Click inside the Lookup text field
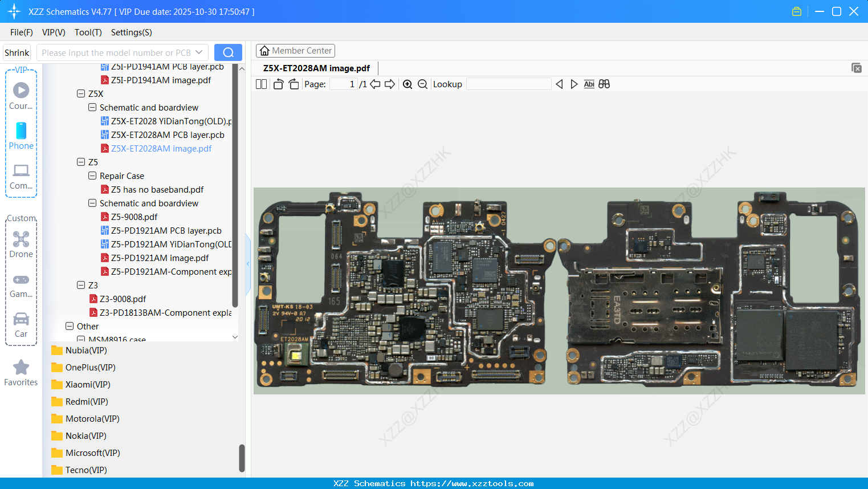This screenshot has width=868, height=489. (x=508, y=84)
